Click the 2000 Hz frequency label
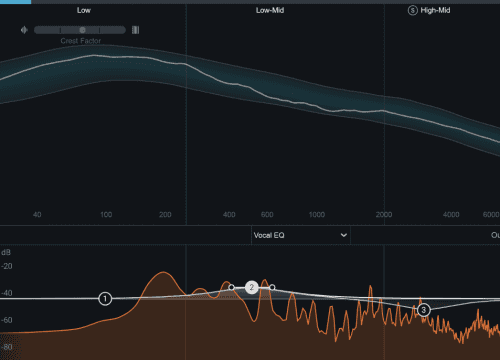 point(384,215)
